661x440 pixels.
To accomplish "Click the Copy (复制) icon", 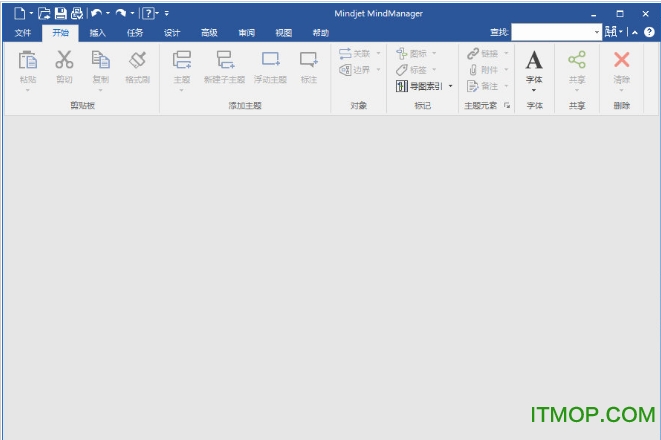I will (x=101, y=59).
